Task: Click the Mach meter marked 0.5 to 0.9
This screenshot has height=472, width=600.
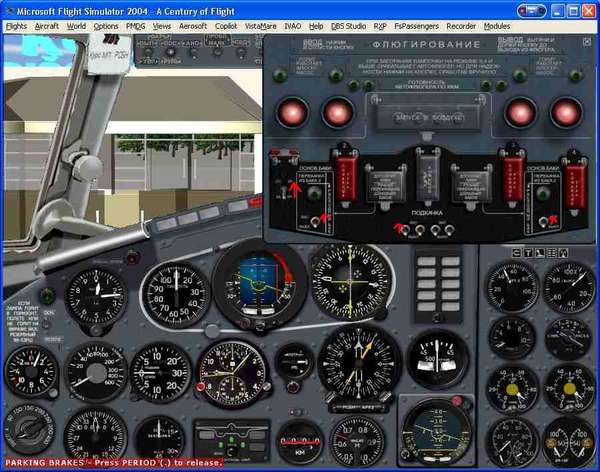Action: pos(357,442)
